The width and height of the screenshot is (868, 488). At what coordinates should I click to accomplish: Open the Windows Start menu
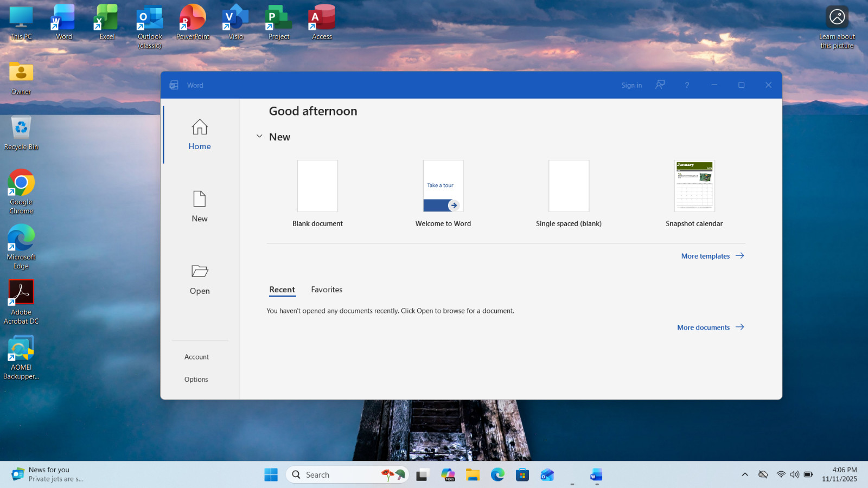coord(271,474)
